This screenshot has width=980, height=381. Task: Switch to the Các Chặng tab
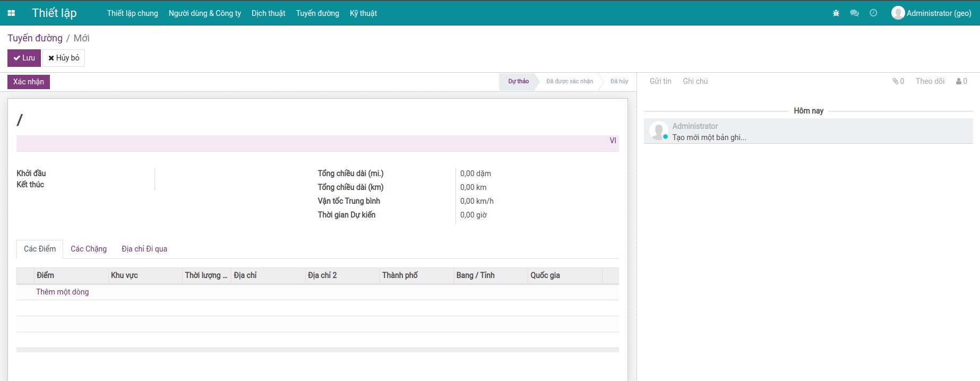click(x=89, y=249)
